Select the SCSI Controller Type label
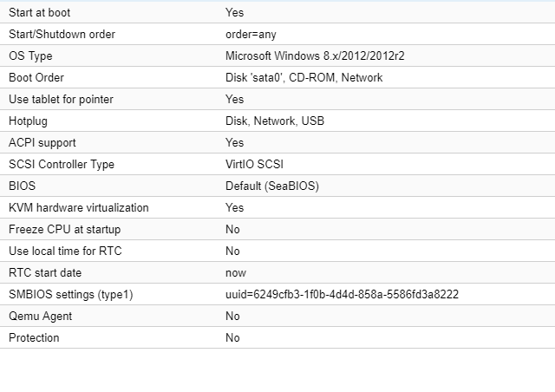 (x=61, y=165)
